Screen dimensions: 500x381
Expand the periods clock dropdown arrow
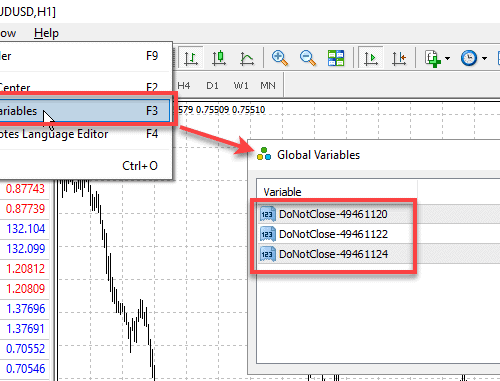pos(484,58)
